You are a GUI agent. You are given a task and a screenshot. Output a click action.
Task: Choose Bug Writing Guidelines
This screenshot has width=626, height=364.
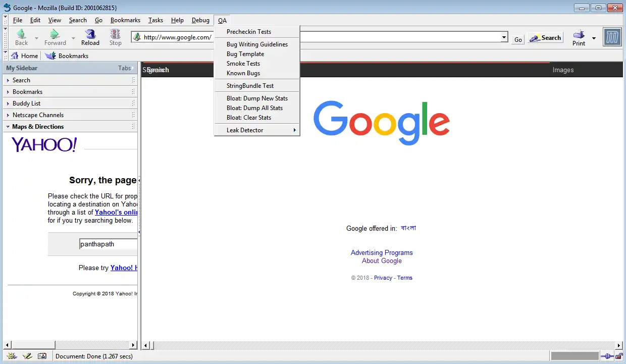257,44
